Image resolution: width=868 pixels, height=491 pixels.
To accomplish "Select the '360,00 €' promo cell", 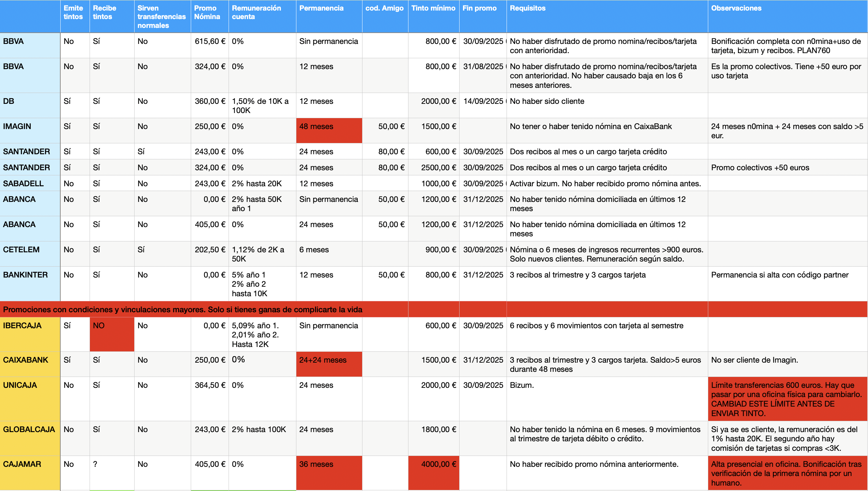I will point(210,105).
